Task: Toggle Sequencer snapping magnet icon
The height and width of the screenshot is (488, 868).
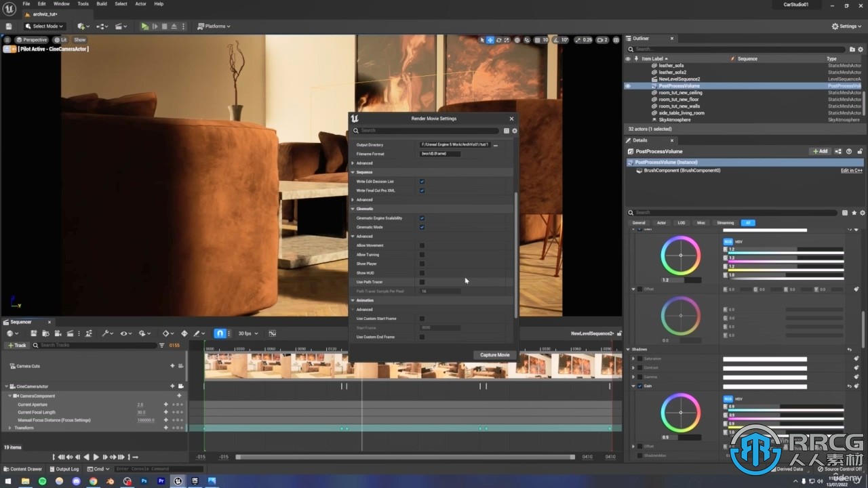Action: pos(220,333)
